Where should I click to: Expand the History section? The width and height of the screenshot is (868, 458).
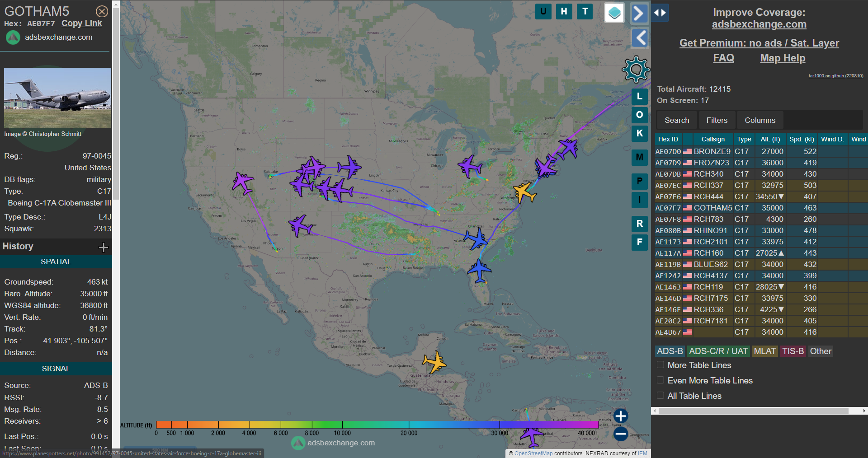tap(104, 247)
